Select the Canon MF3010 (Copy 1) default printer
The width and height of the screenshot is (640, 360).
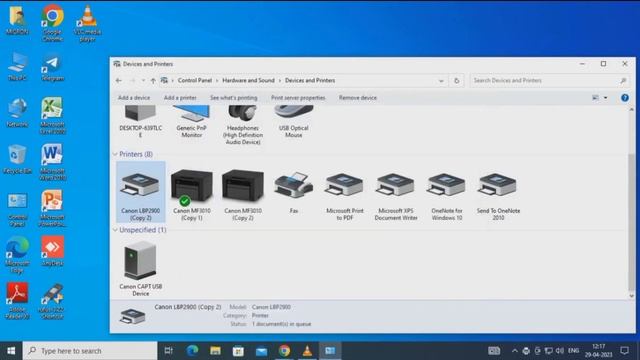[x=191, y=192]
